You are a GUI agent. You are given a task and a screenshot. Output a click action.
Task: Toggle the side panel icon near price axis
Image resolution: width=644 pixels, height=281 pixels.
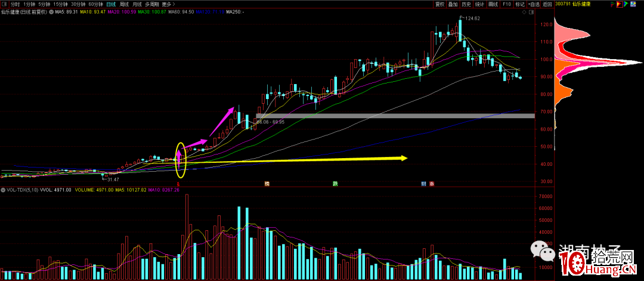(530, 12)
